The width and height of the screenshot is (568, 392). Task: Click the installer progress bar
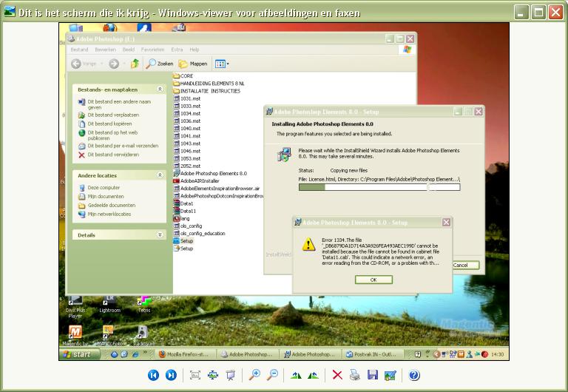379,187
